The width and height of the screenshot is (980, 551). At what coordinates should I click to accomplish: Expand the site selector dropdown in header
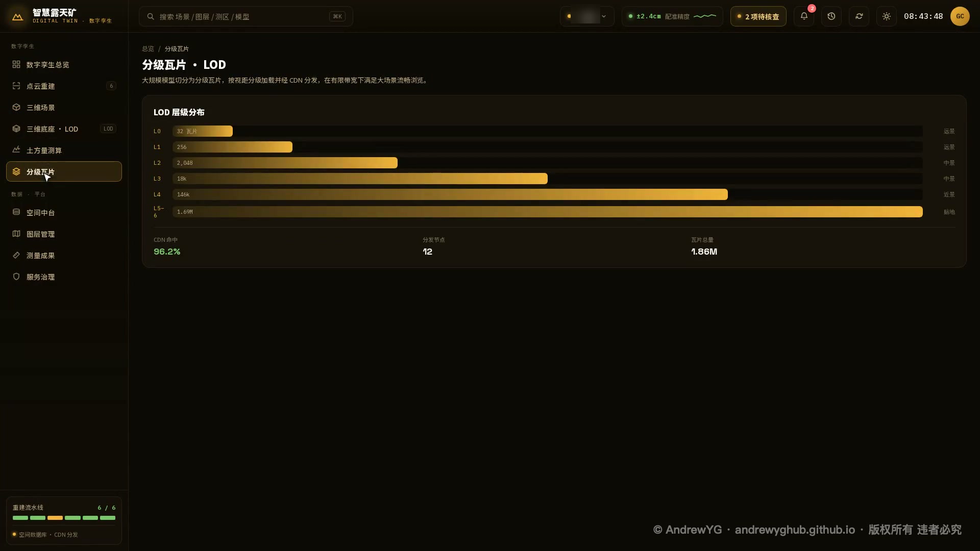[x=587, y=16]
